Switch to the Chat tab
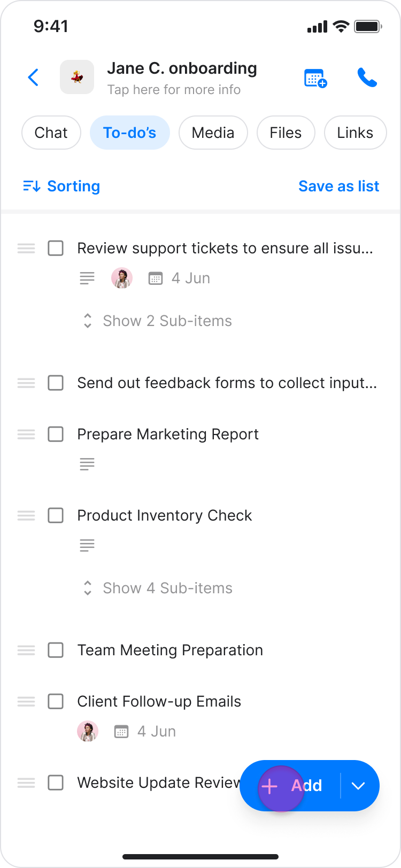The image size is (401, 868). tap(51, 133)
